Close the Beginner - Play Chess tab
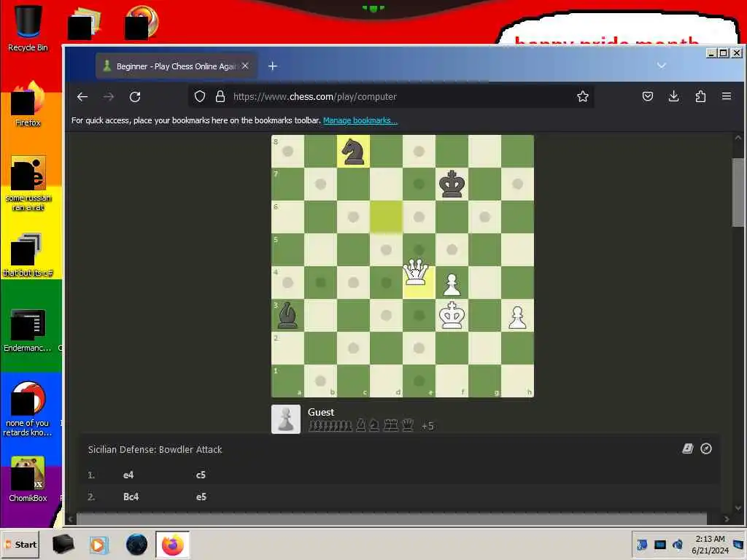The height and width of the screenshot is (560, 747). [245, 66]
